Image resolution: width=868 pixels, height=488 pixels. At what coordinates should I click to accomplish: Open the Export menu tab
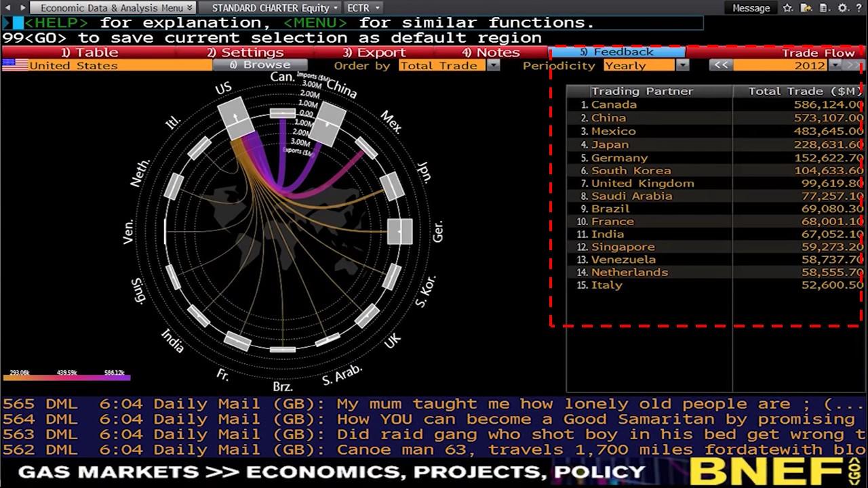click(374, 52)
